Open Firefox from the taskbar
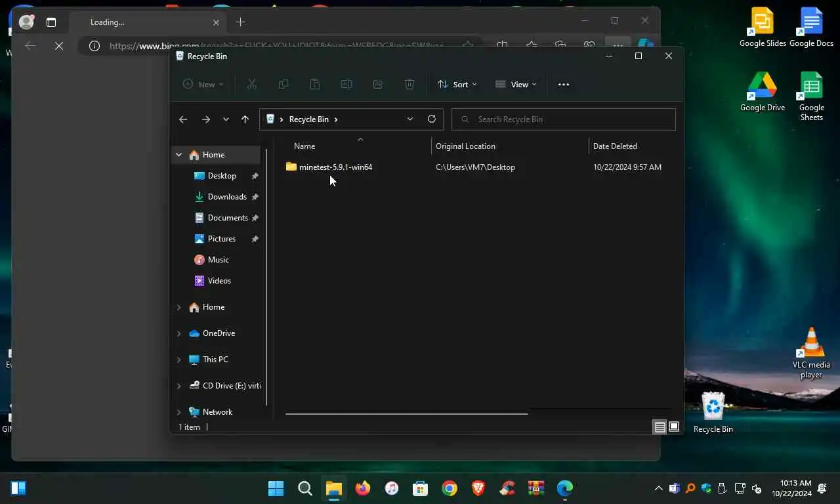The image size is (840, 504). 363,488
